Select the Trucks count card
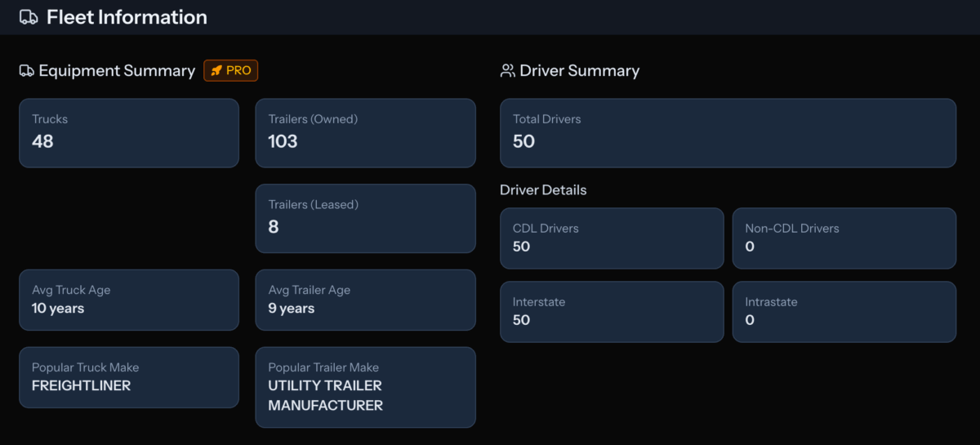Viewport: 980px width, 445px height. pyautogui.click(x=129, y=133)
